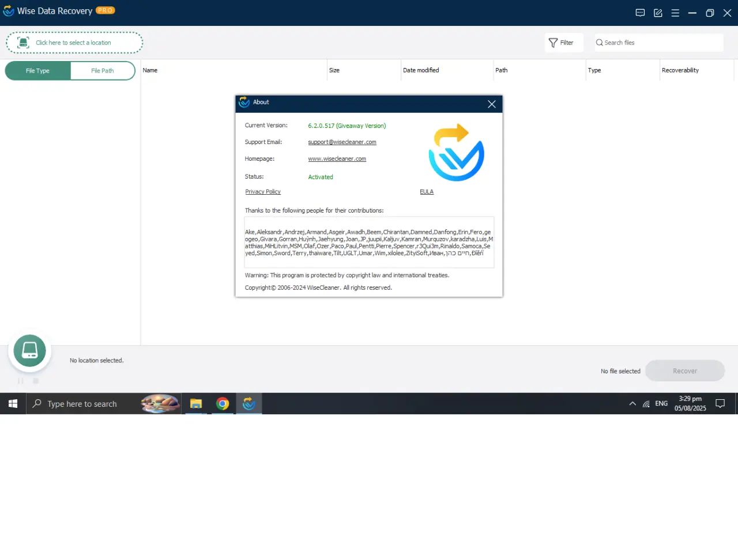Show hidden system tray icons
This screenshot has width=738, height=560.
(x=632, y=404)
